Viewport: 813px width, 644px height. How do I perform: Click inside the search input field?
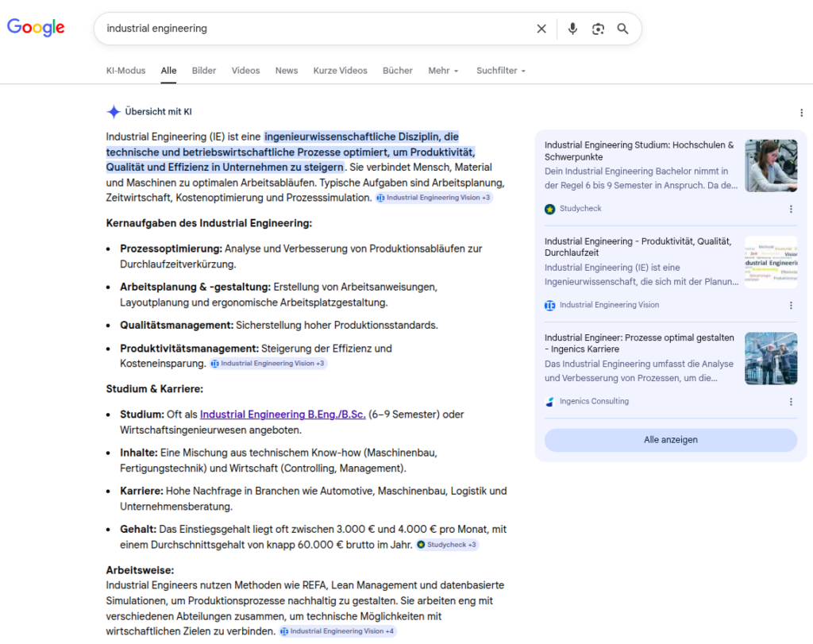pyautogui.click(x=318, y=29)
